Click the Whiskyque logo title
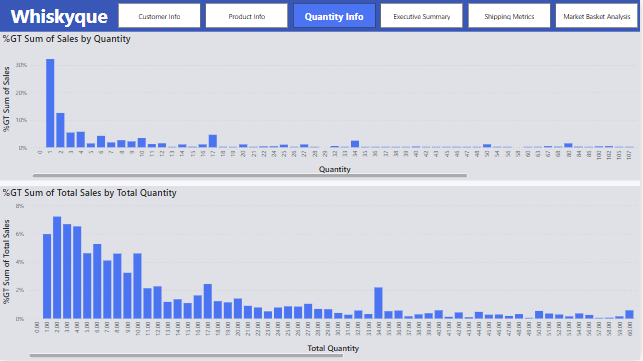Viewport: 643px width, 361px height. tap(59, 16)
